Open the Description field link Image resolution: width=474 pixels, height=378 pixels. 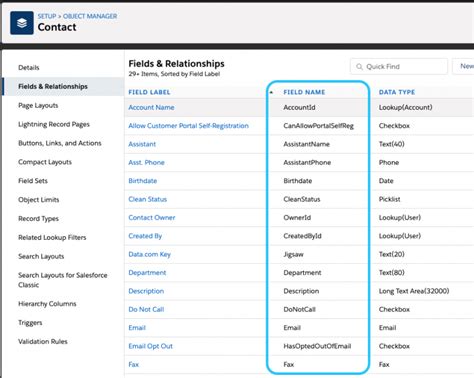click(146, 291)
